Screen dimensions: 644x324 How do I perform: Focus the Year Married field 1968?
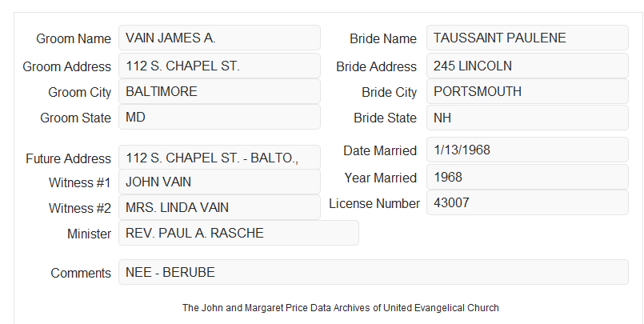coord(527,177)
